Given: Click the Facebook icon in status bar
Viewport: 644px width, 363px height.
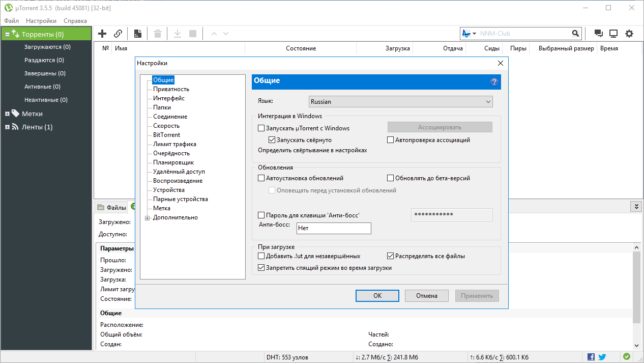Looking at the screenshot, I should click(x=591, y=357).
